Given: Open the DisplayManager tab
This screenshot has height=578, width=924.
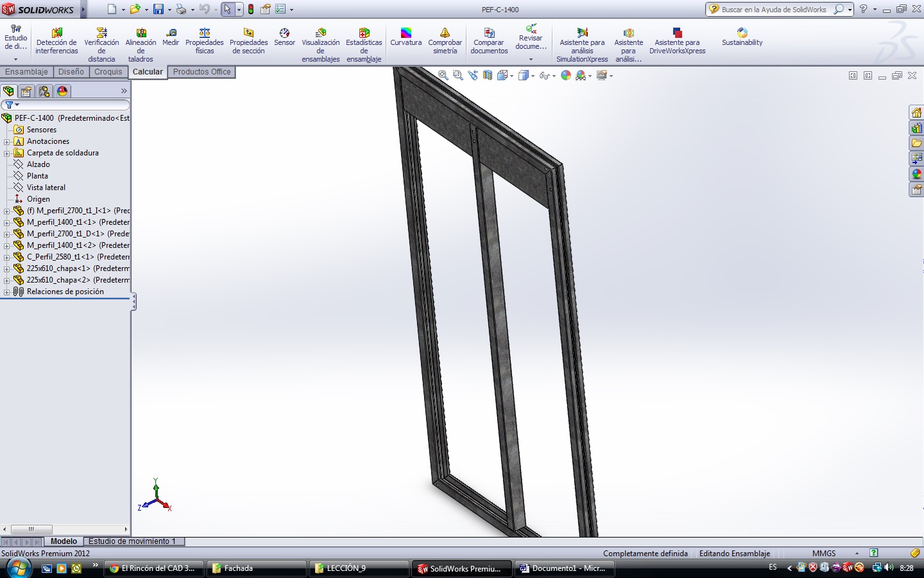Looking at the screenshot, I should [x=62, y=91].
